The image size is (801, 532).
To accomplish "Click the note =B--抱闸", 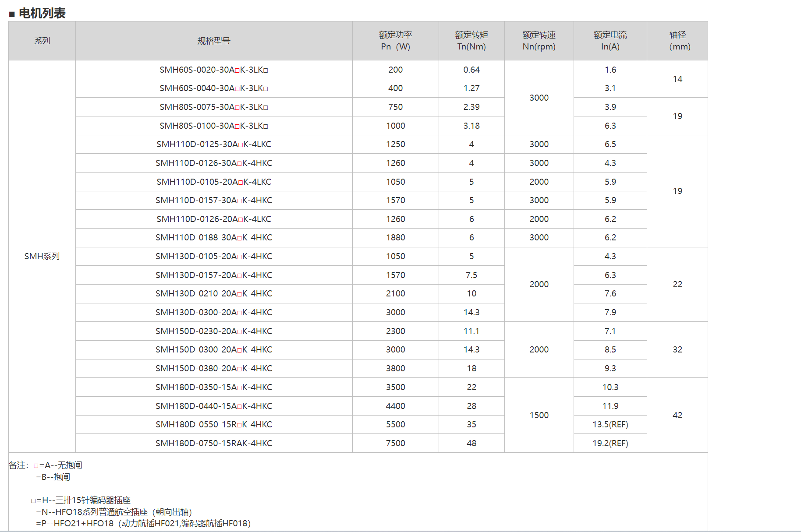I will coord(53,477).
